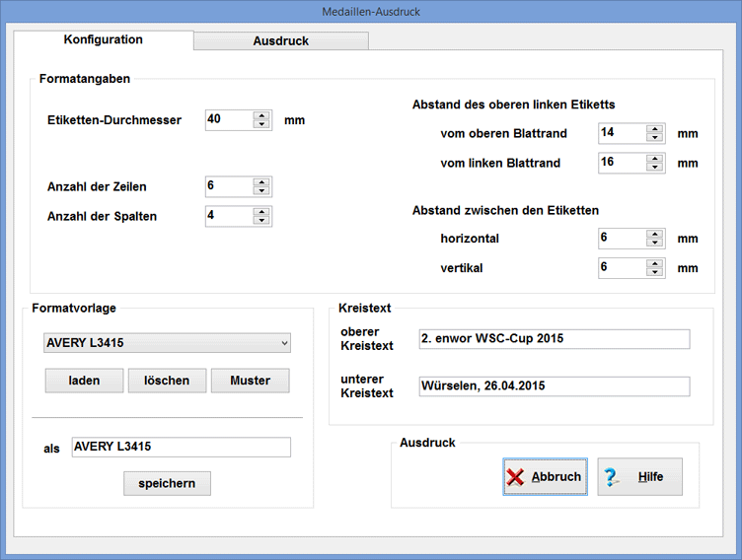The height and width of the screenshot is (560, 742).
Task: Switch to the Ausdruck tab
Action: tap(281, 41)
